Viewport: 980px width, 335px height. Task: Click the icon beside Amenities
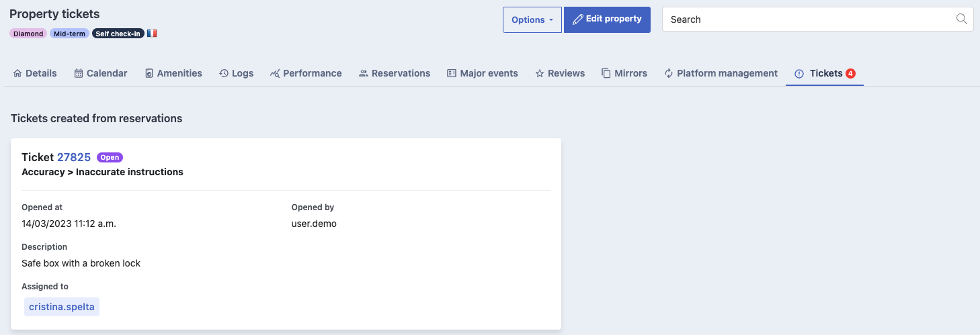[x=149, y=73]
